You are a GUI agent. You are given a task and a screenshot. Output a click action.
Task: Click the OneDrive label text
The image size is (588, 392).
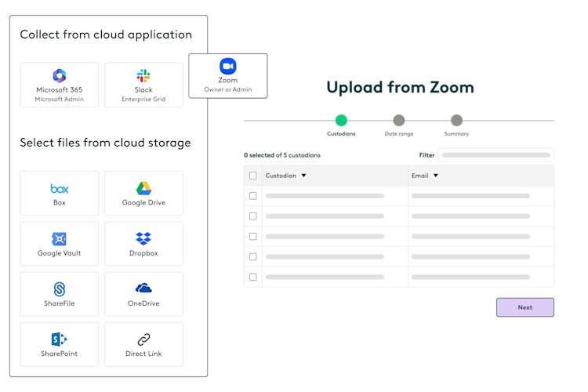tap(143, 303)
